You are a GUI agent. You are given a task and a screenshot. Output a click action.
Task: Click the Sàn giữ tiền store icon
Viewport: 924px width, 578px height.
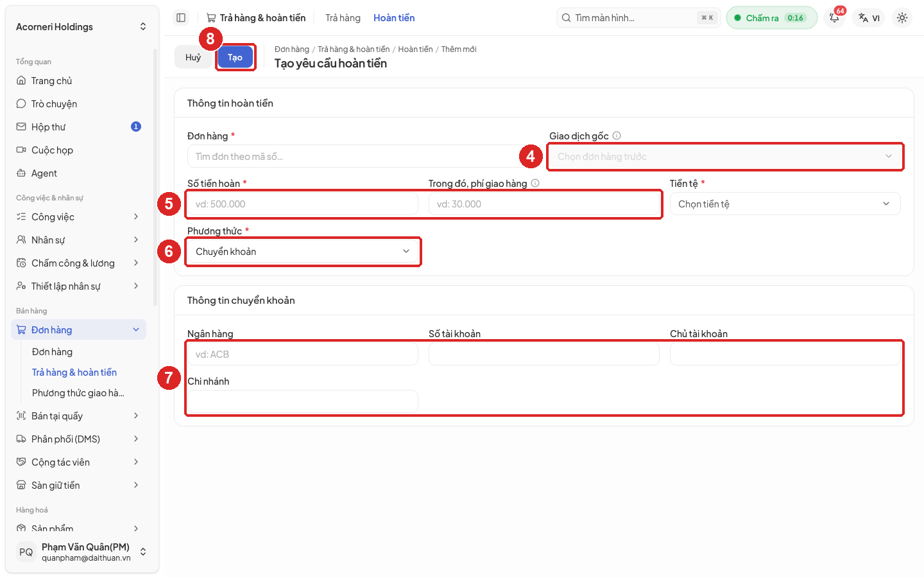(21, 486)
